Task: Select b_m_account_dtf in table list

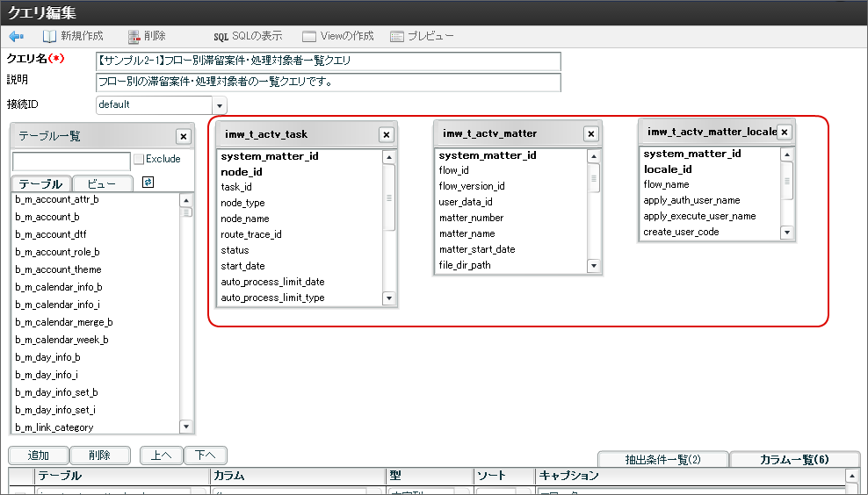Action: (x=51, y=234)
